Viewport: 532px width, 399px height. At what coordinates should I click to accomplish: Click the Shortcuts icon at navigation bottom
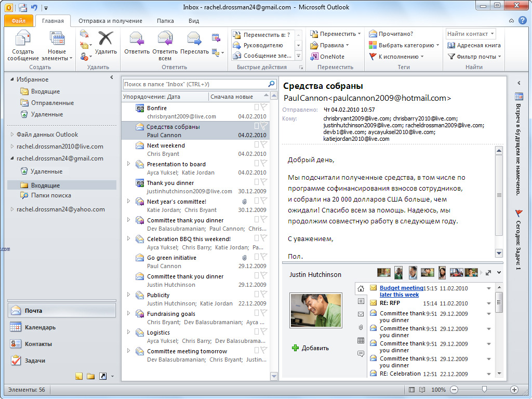(x=102, y=376)
